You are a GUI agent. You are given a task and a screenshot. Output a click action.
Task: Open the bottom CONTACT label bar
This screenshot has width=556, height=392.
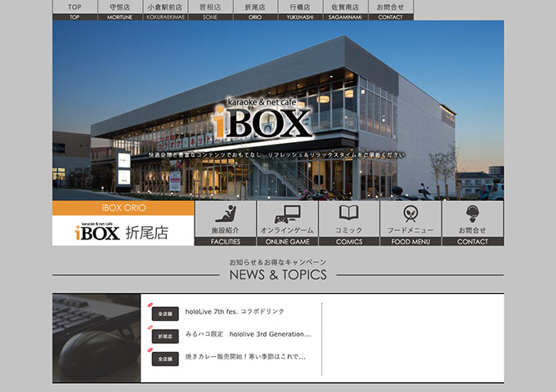pyautogui.click(x=473, y=242)
